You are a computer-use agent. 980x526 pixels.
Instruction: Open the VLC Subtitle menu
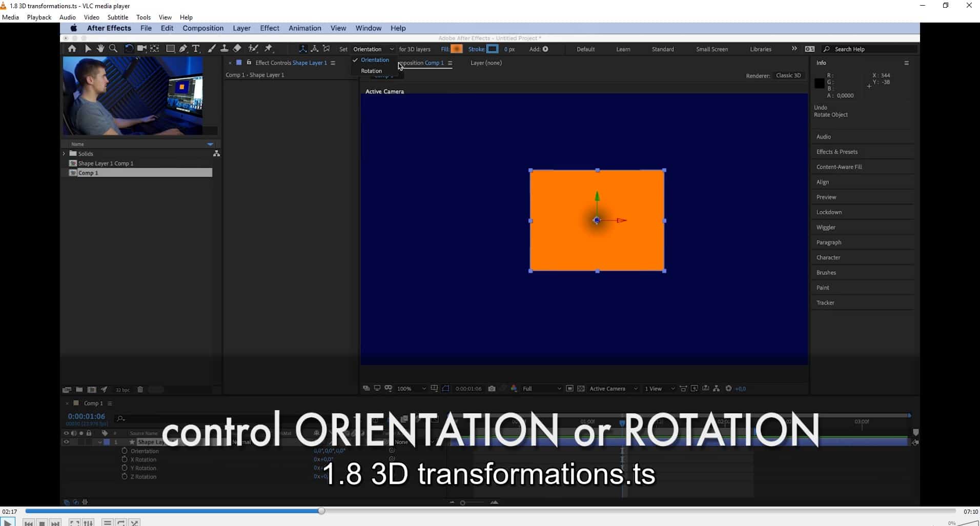pyautogui.click(x=118, y=17)
